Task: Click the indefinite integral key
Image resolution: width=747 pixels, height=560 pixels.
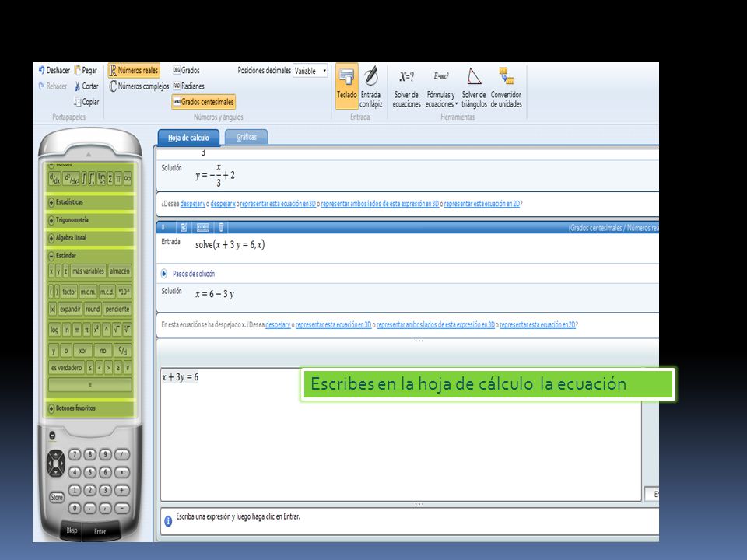Action: 84,179
